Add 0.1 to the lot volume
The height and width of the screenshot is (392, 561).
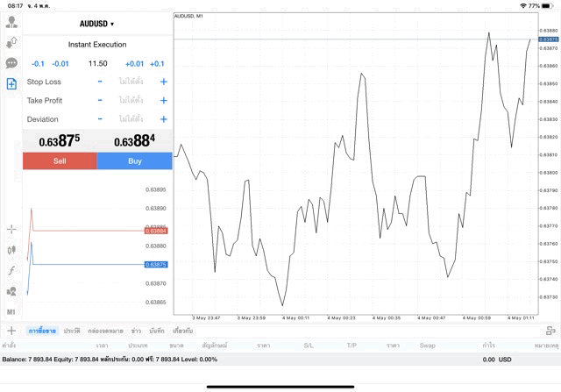pyautogui.click(x=157, y=63)
